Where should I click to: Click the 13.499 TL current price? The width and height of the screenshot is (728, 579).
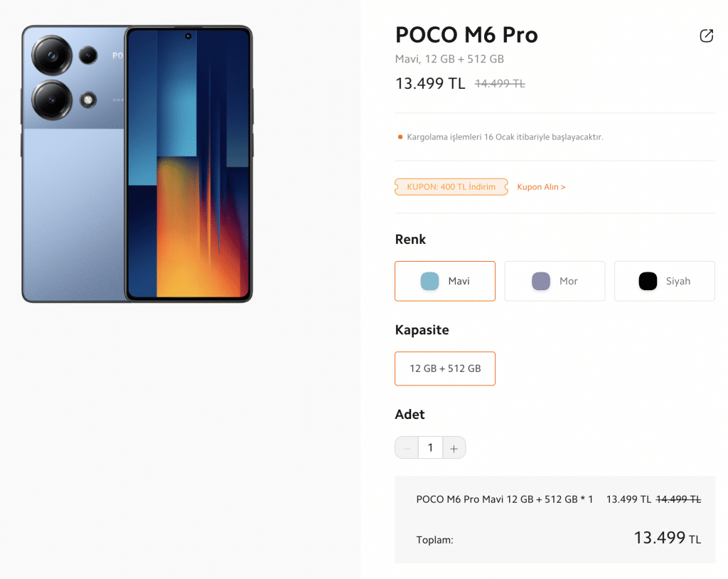coord(430,84)
